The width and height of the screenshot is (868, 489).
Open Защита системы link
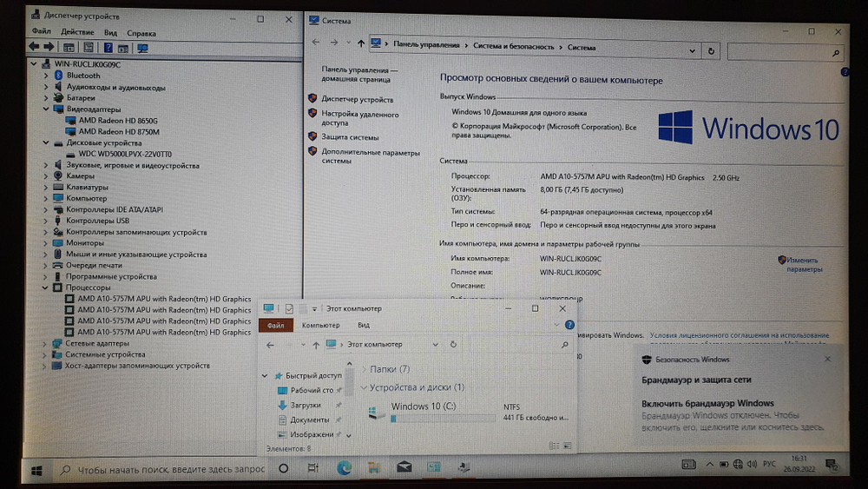(350, 136)
